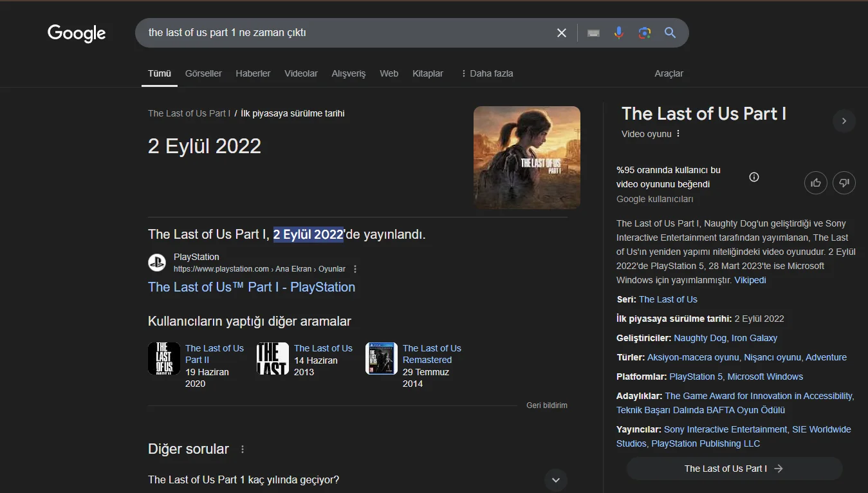The width and height of the screenshot is (868, 493).
Task: Open the Daha fazla menu
Action: (x=487, y=73)
